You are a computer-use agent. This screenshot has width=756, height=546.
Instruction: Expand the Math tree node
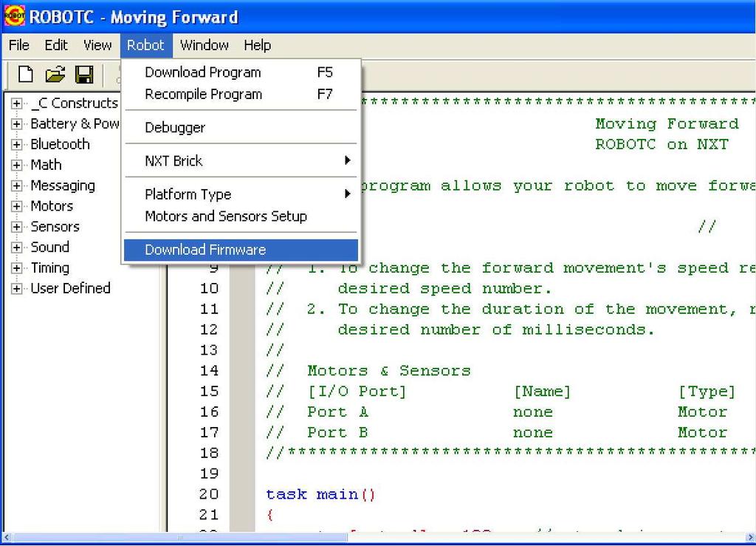point(16,165)
